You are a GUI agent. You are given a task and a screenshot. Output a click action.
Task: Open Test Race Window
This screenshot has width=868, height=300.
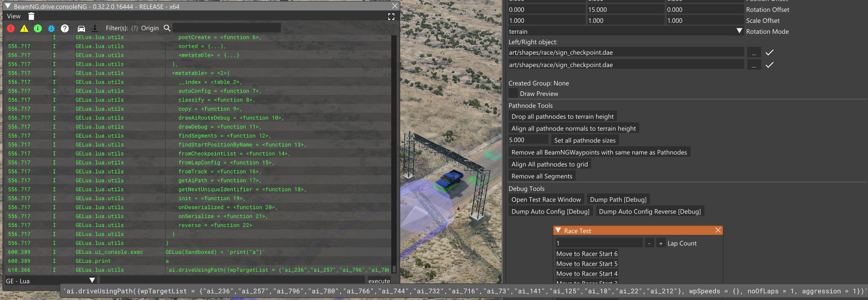point(546,200)
